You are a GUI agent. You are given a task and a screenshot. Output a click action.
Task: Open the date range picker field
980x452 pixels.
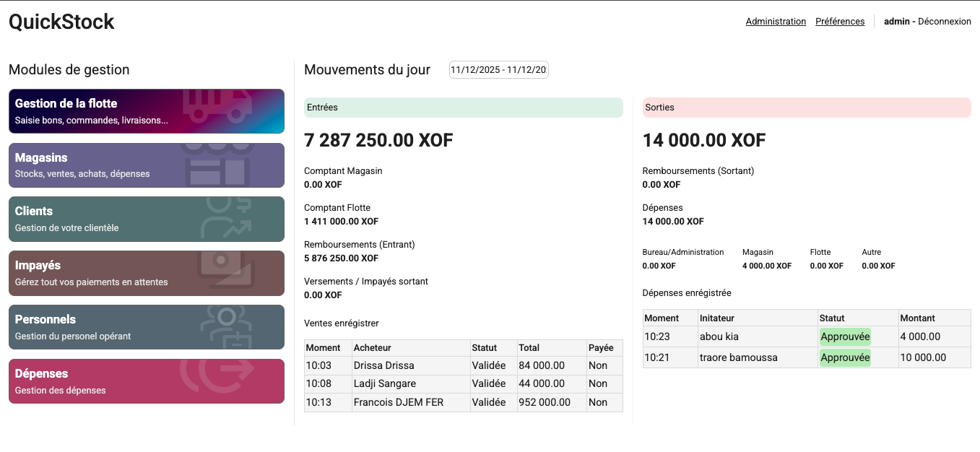pyautogui.click(x=498, y=70)
